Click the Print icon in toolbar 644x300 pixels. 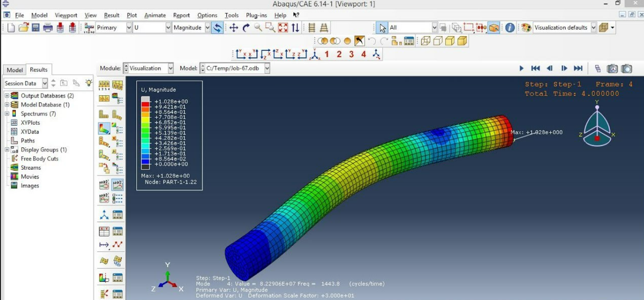(48, 28)
